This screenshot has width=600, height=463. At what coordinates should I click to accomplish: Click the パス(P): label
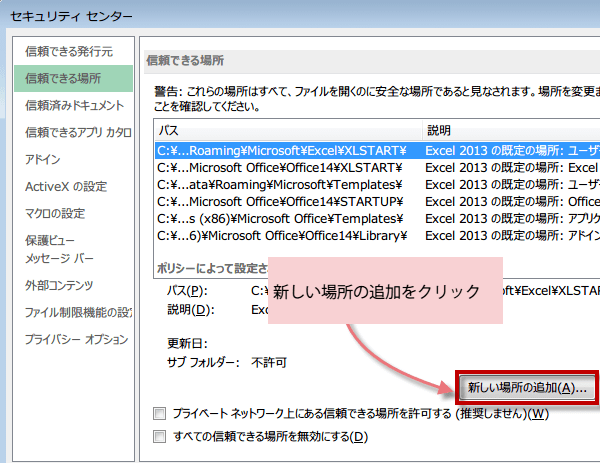coord(187,291)
